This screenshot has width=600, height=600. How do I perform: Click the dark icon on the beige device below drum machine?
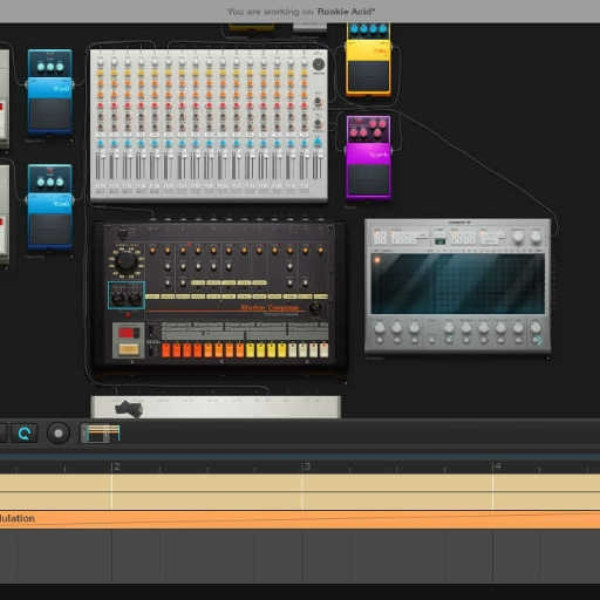[x=129, y=409]
